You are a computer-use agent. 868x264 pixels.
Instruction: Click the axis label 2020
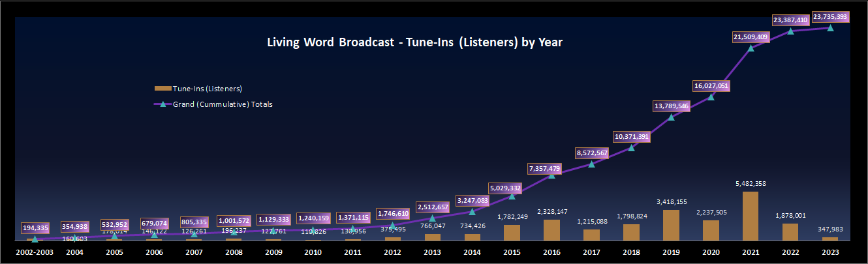pos(711,252)
